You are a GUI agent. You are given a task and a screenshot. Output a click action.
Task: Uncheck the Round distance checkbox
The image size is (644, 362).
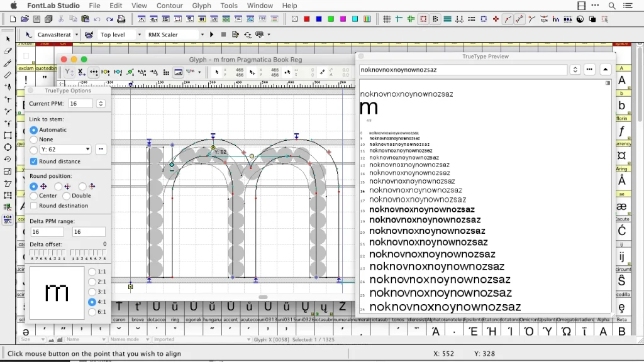tap(34, 162)
